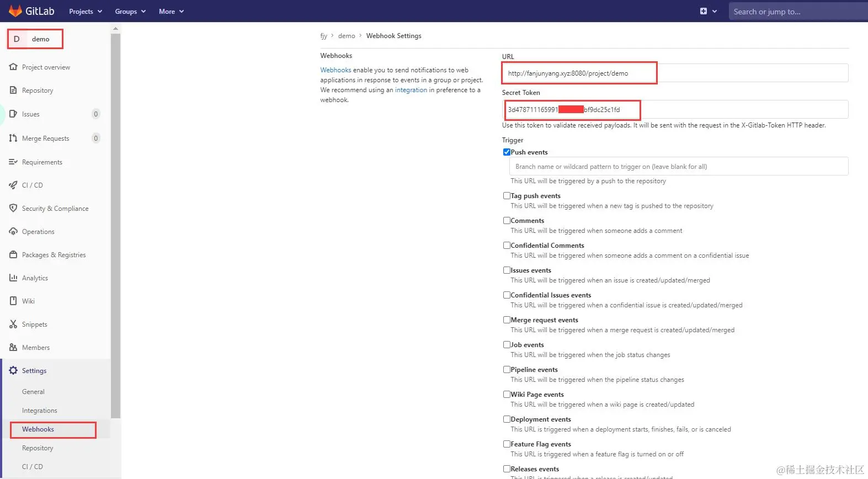Click the webhook URL input field
Viewport: 868px width, 479px height.
pos(675,73)
